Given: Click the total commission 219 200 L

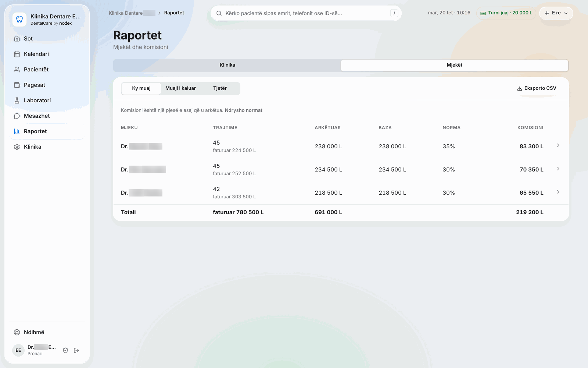Looking at the screenshot, I should click(530, 212).
